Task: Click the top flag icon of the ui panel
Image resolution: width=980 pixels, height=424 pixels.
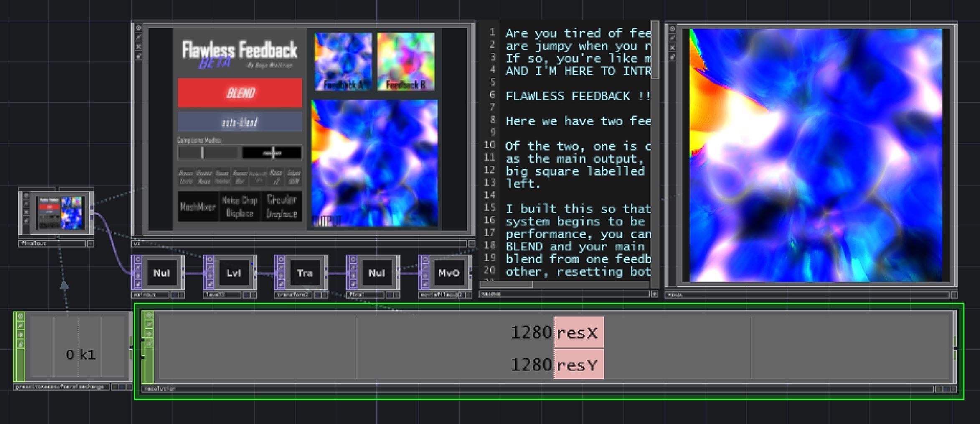Action: click(139, 28)
